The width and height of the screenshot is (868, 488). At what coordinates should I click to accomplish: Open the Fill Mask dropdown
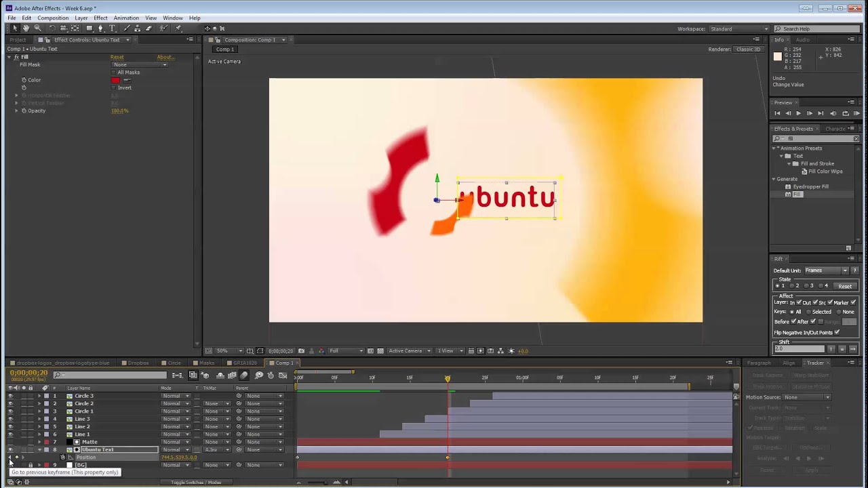(x=140, y=64)
